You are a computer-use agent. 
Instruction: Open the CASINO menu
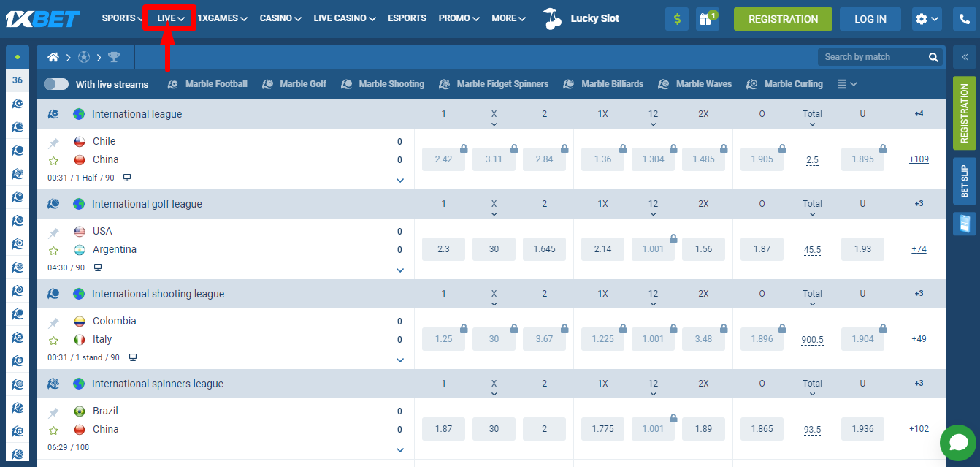280,18
